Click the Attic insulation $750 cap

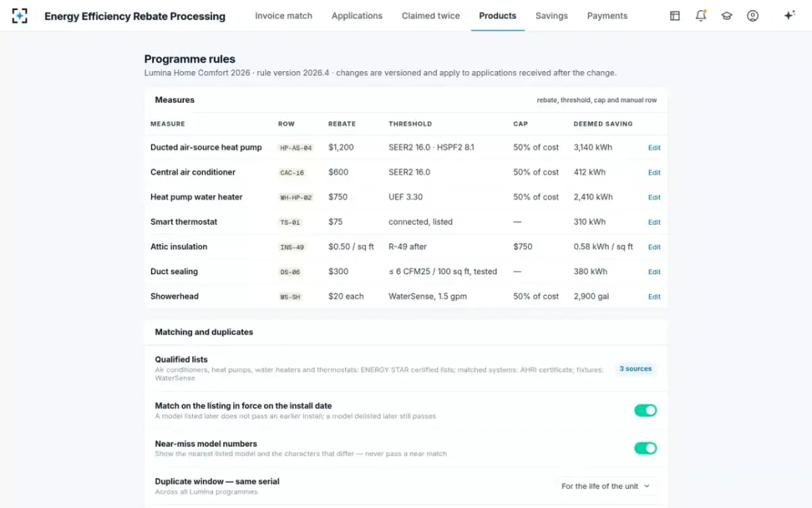523,247
